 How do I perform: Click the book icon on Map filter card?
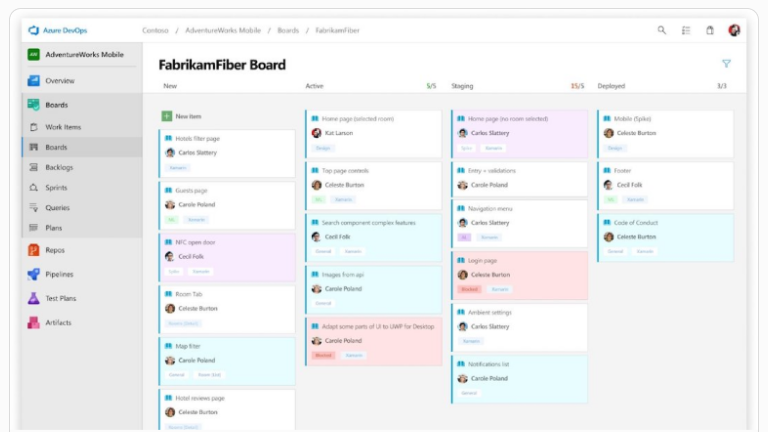168,346
